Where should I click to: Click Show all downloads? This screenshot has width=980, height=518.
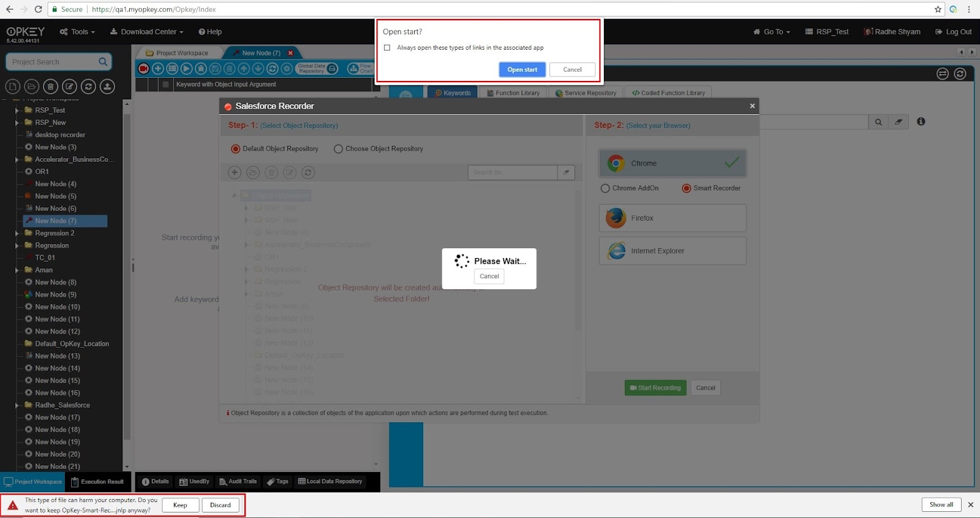(x=941, y=505)
